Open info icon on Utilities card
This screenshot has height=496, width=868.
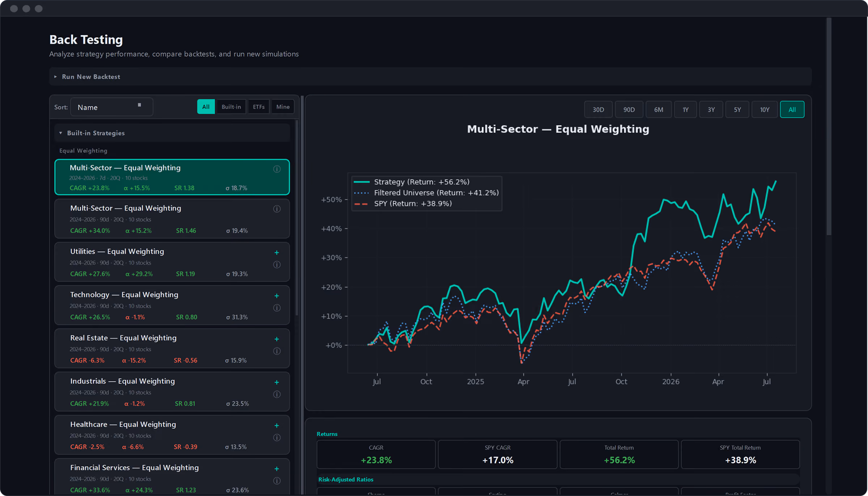277,265
